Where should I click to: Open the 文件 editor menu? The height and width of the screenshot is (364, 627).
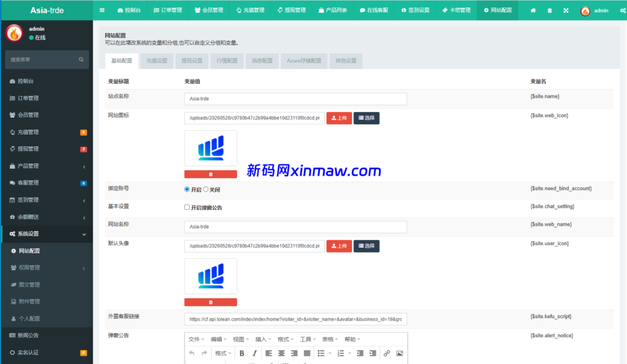196,340
